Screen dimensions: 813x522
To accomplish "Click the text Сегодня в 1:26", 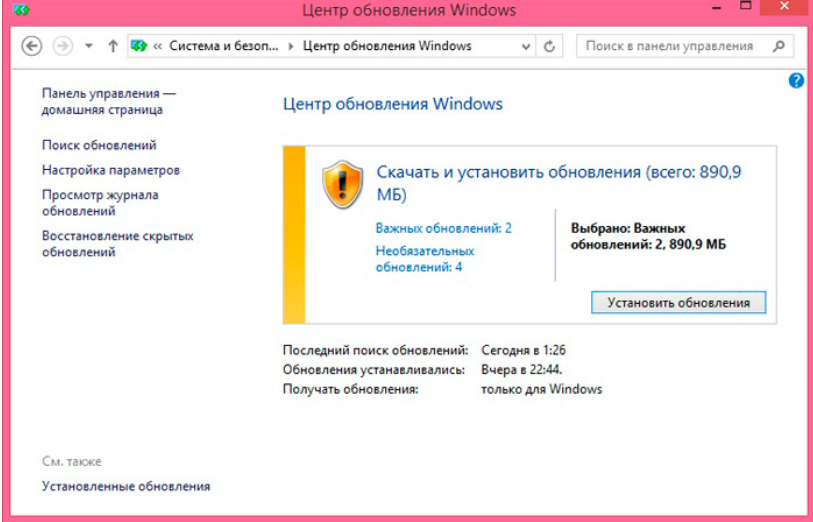I will pyautogui.click(x=523, y=350).
